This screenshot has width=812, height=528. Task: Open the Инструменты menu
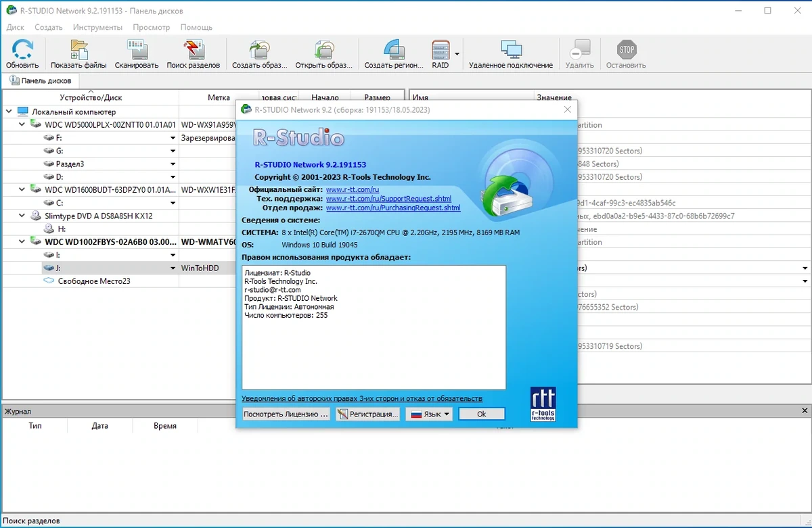[98, 27]
